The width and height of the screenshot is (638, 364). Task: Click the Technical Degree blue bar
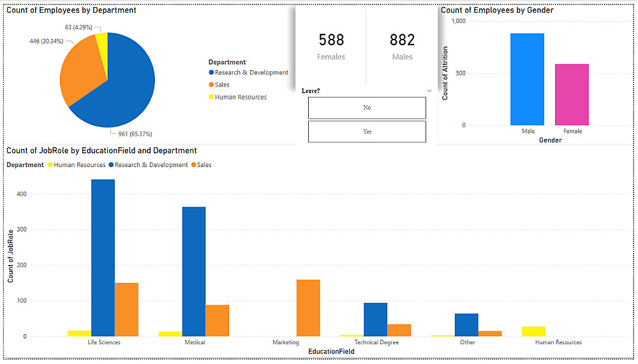(376, 319)
